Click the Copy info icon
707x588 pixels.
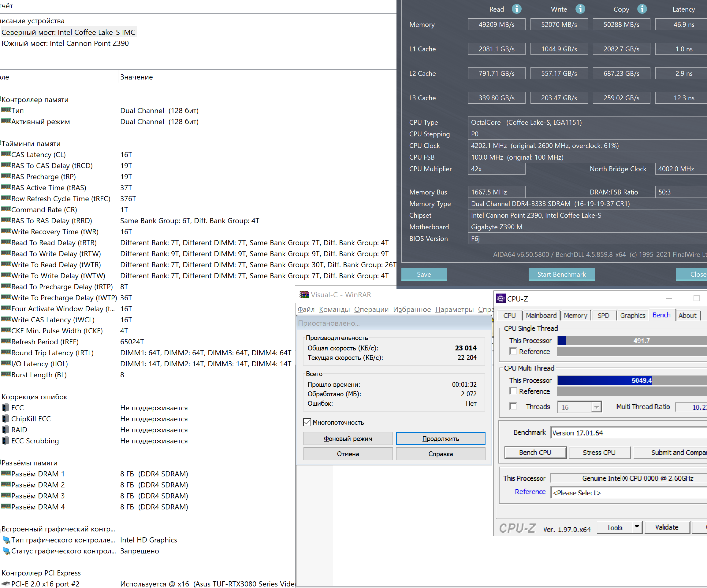[642, 9]
